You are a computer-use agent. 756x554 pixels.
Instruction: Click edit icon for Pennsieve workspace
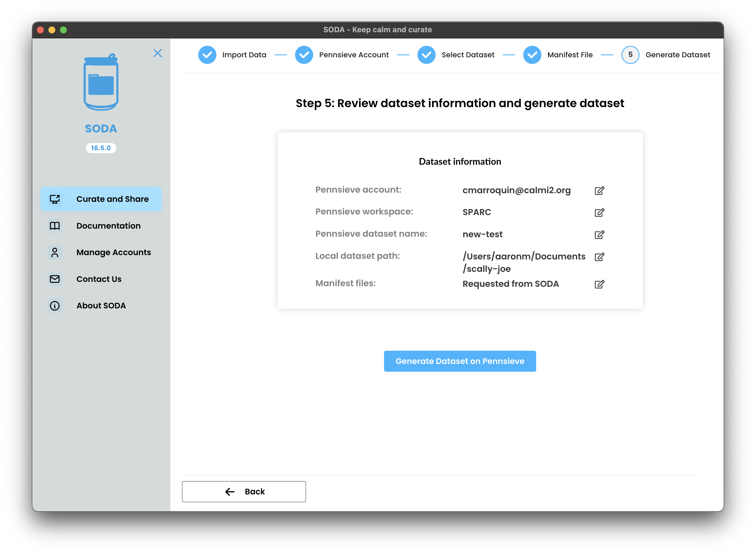point(599,213)
